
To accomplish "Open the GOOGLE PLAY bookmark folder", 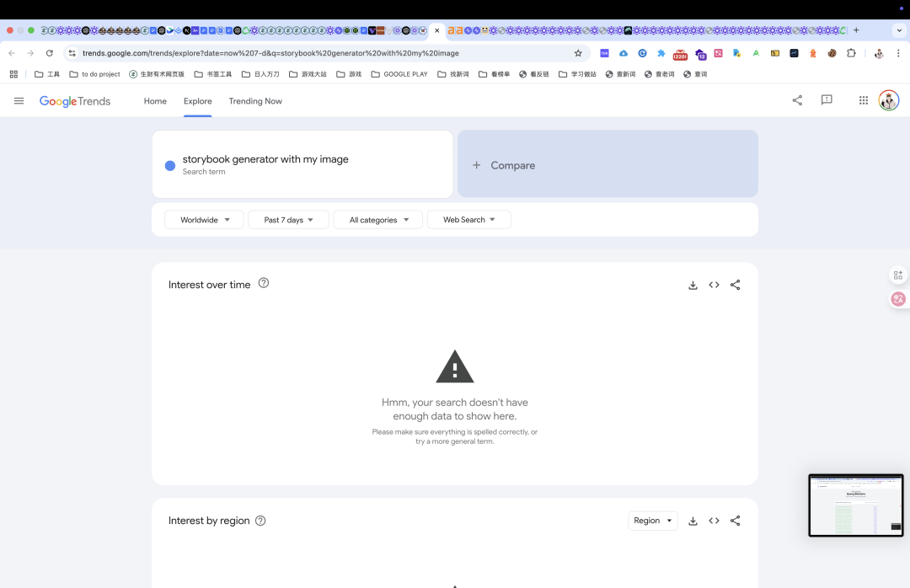I will click(399, 74).
